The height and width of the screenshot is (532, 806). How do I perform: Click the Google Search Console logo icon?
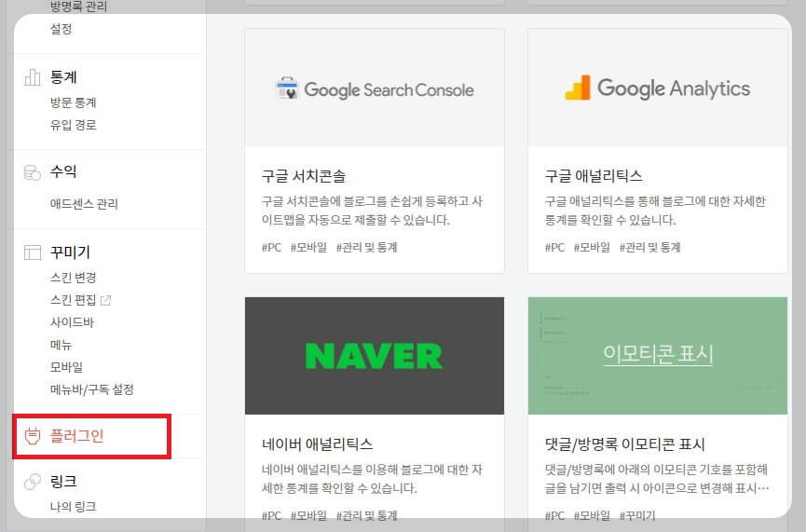click(x=287, y=89)
